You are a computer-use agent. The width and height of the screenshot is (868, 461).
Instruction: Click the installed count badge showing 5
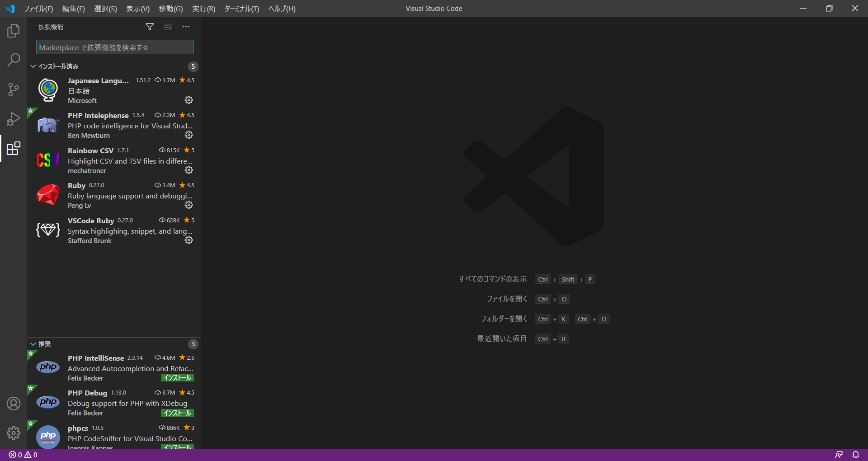(193, 66)
